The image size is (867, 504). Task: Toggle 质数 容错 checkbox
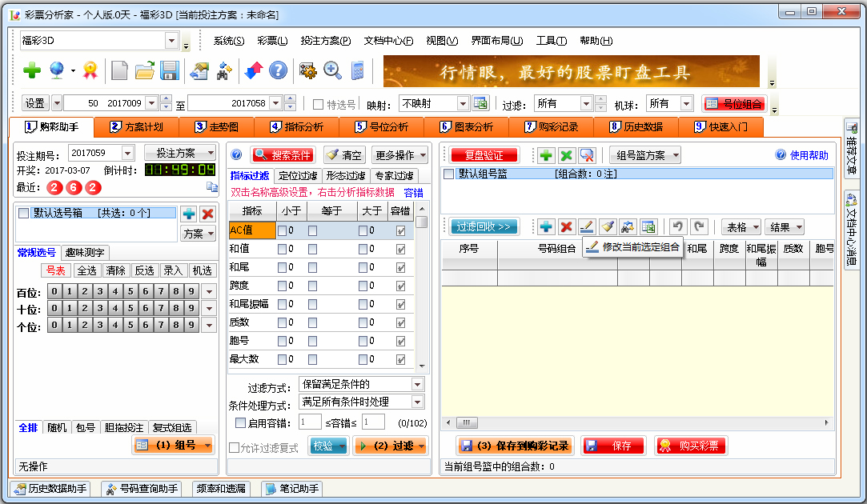click(400, 322)
